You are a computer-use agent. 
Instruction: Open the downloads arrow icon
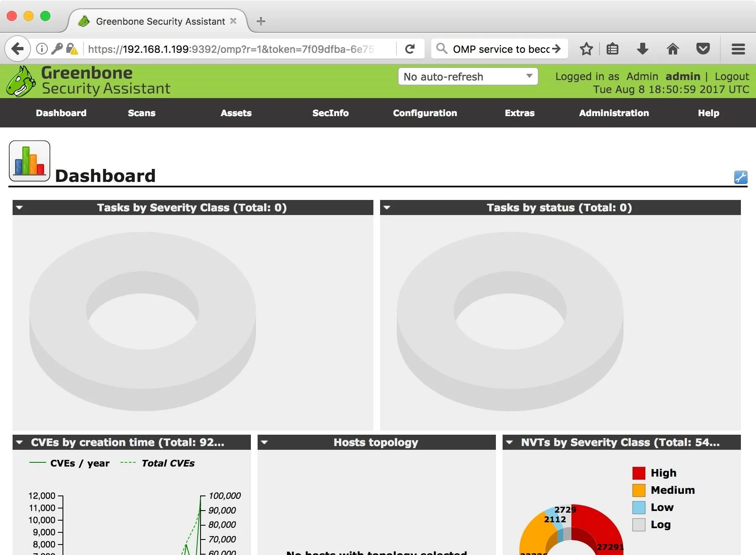click(x=642, y=49)
